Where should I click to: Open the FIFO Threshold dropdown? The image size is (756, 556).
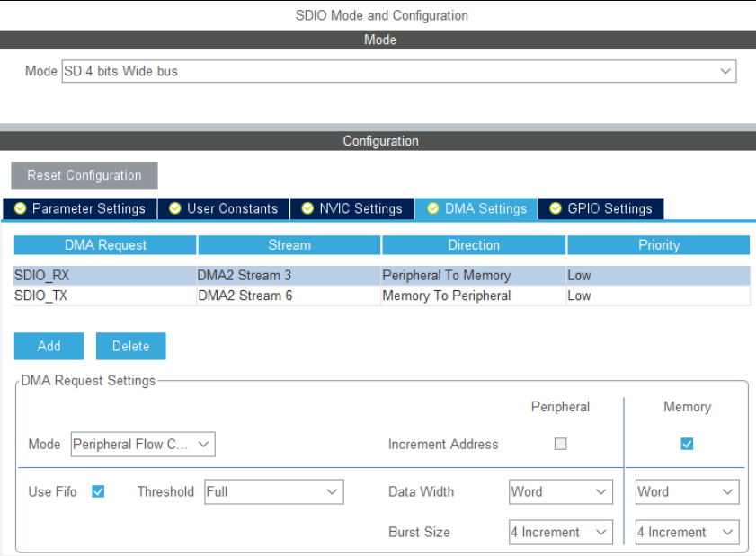(274, 491)
